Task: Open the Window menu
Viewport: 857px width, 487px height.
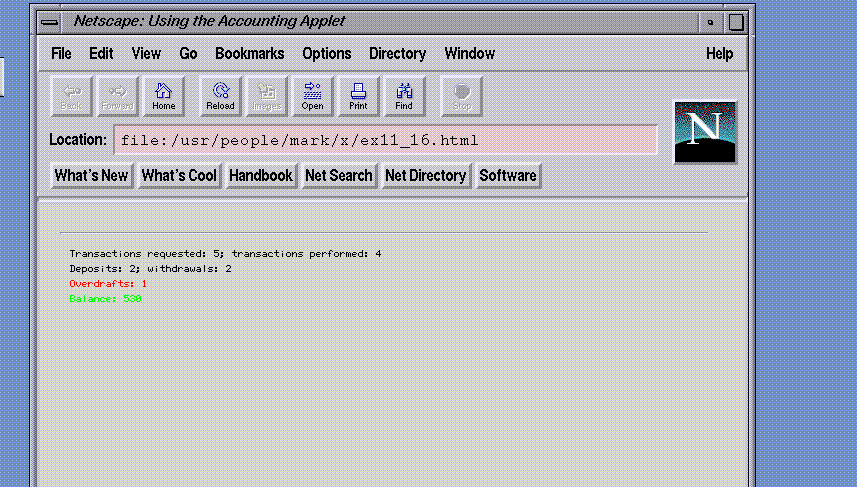Action: (469, 54)
